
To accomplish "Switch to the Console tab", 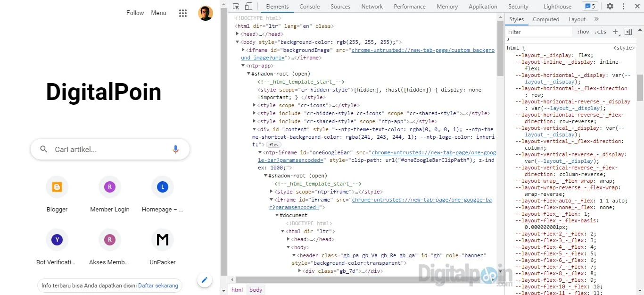I will tap(309, 6).
